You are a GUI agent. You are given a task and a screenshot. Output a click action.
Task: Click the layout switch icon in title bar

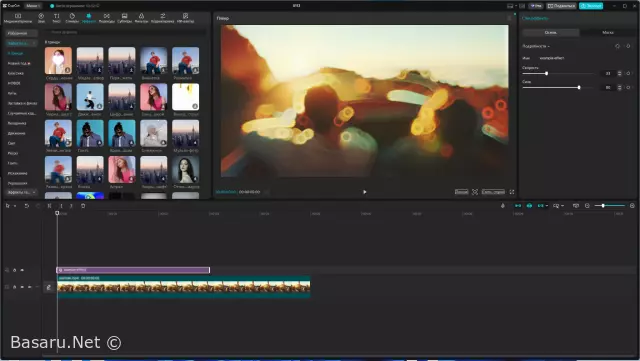(510, 6)
